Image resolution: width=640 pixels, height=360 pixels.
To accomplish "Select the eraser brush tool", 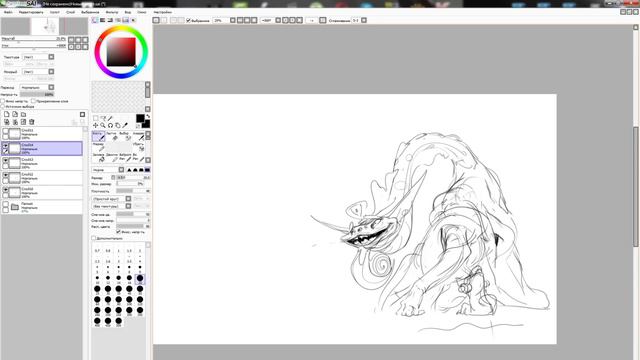I will click(111, 136).
